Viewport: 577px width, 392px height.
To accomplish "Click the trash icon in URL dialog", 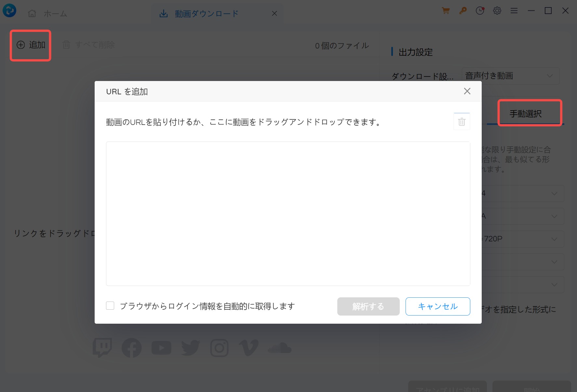I will [x=462, y=122].
